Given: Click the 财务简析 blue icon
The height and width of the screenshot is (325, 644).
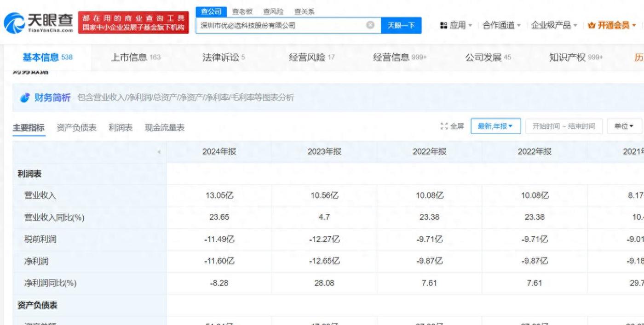Looking at the screenshot, I should pos(25,97).
